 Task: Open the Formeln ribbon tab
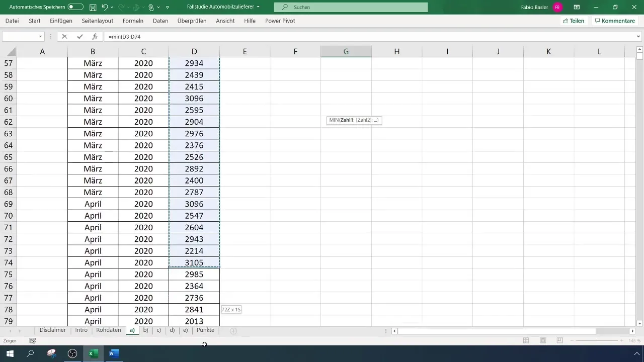tap(133, 21)
